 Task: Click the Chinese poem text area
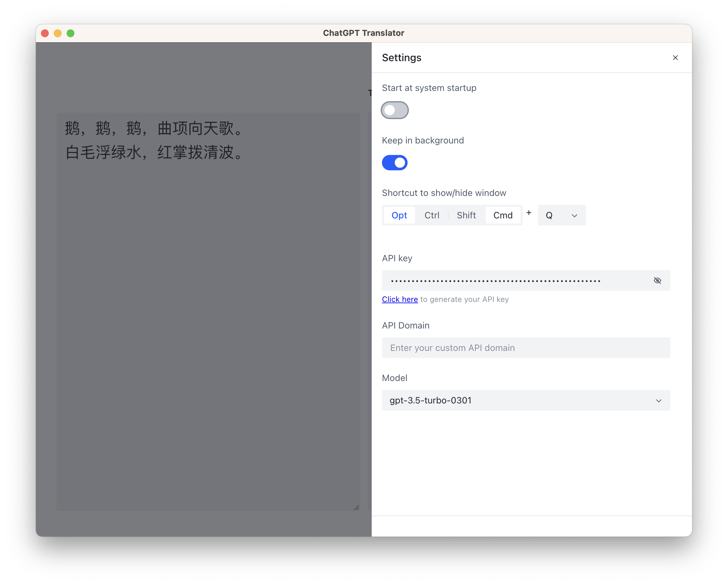pos(208,312)
